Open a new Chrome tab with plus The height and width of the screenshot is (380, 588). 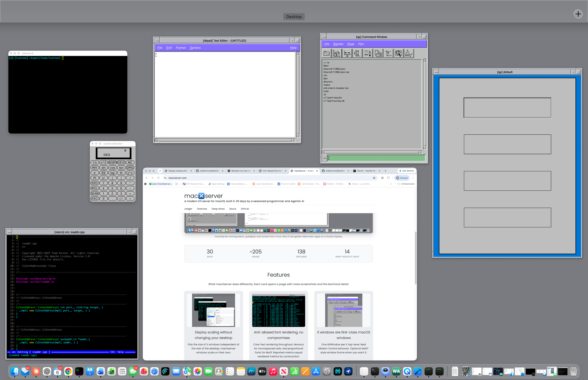pyautogui.click(x=385, y=171)
